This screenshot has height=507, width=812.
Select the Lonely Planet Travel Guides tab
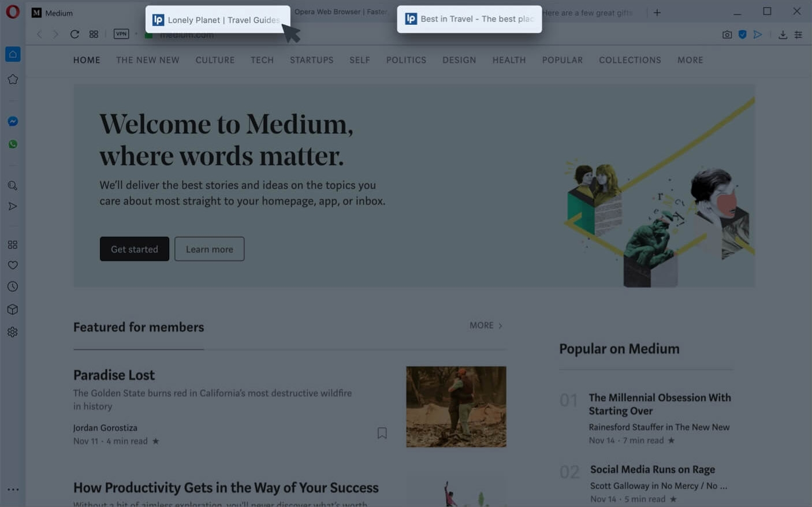tap(218, 20)
